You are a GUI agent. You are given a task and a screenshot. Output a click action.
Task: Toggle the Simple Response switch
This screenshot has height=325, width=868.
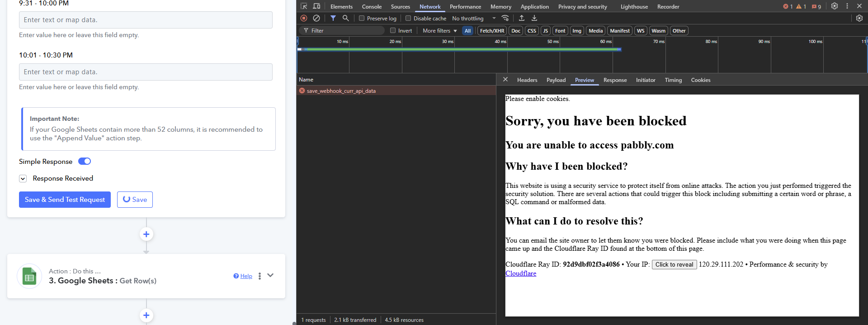point(85,161)
